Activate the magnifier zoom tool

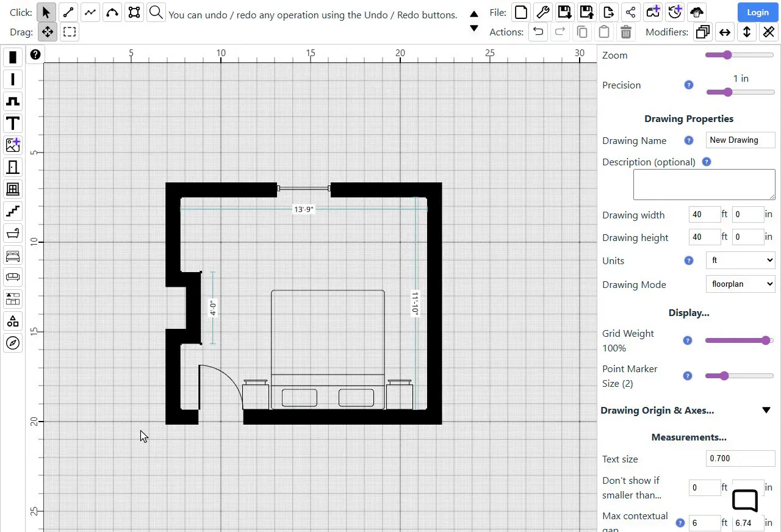(x=156, y=12)
